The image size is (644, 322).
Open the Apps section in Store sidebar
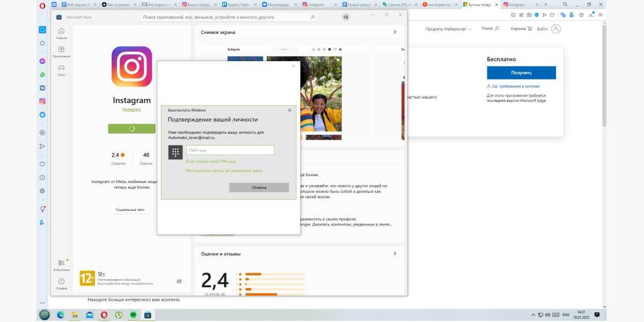(61, 52)
